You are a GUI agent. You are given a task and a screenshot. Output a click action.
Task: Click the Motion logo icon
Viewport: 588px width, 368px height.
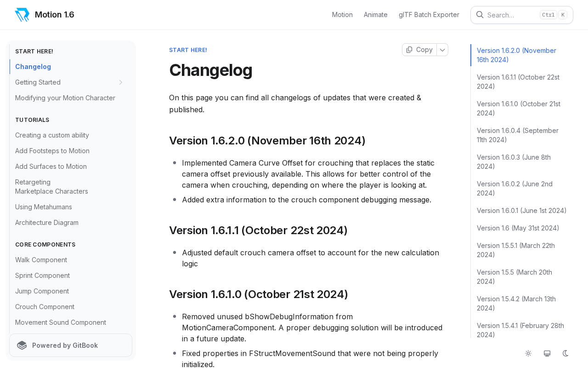click(x=22, y=15)
